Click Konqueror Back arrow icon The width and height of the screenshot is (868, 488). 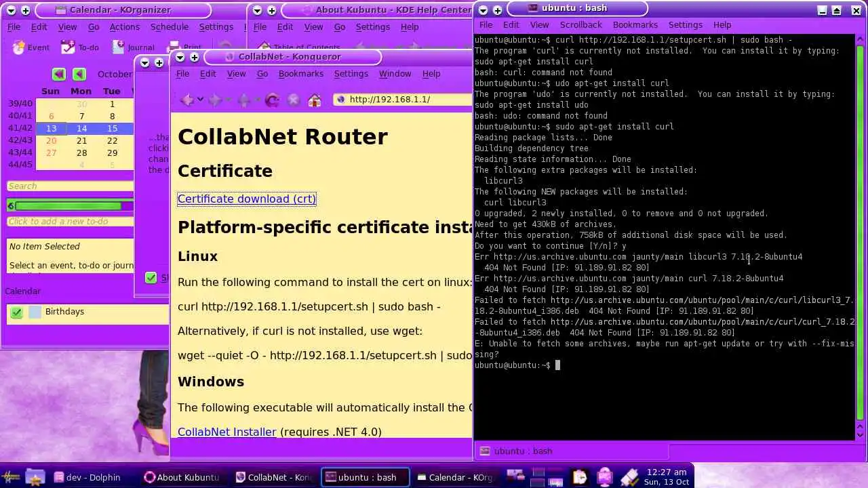[186, 100]
